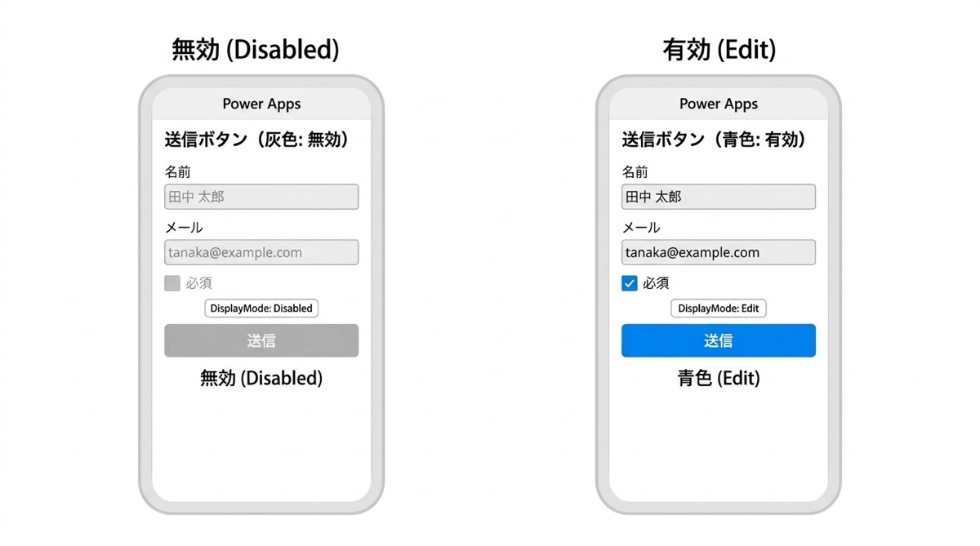
Task: Click the 有効 (Edit) title
Action: [x=719, y=50]
